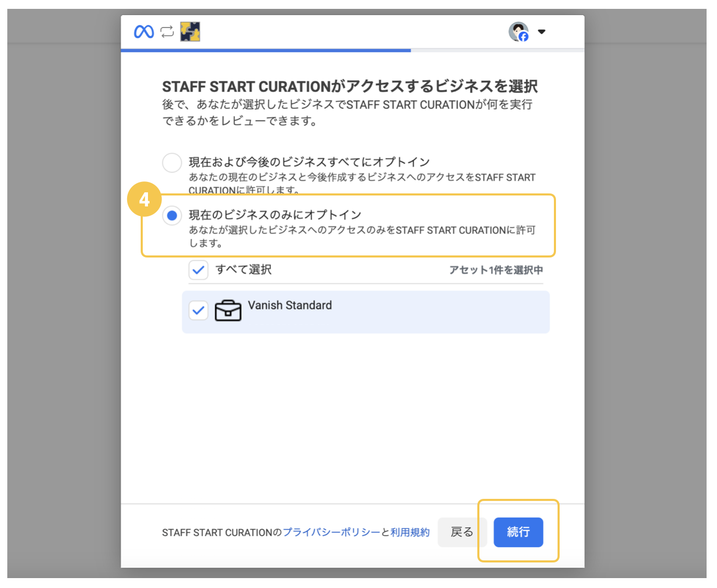Click the 現在のビジネスのみにオプトイン label
Screen dimensions: 717x588
pos(275,215)
